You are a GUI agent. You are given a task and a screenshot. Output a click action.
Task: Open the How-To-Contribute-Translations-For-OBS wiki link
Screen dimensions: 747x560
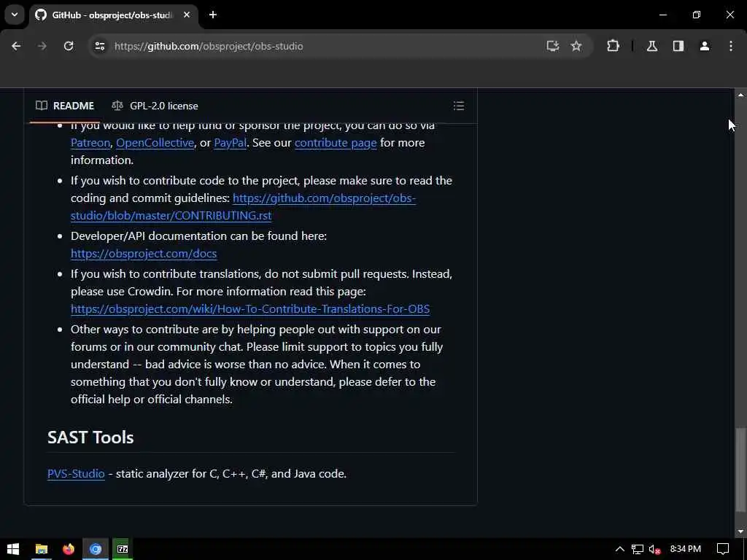[250, 309]
